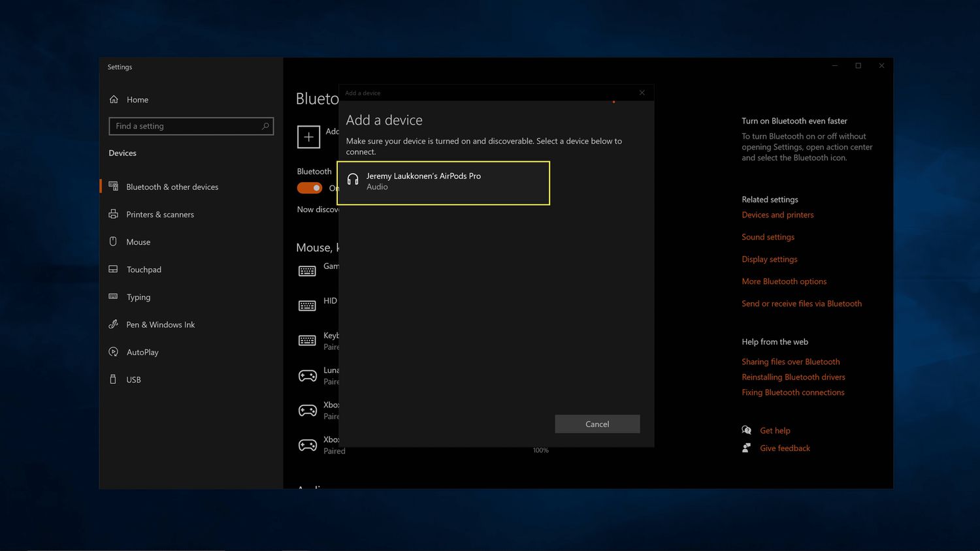Open Fixing Bluetooth connections help article
Image resolution: width=980 pixels, height=551 pixels.
[792, 392]
